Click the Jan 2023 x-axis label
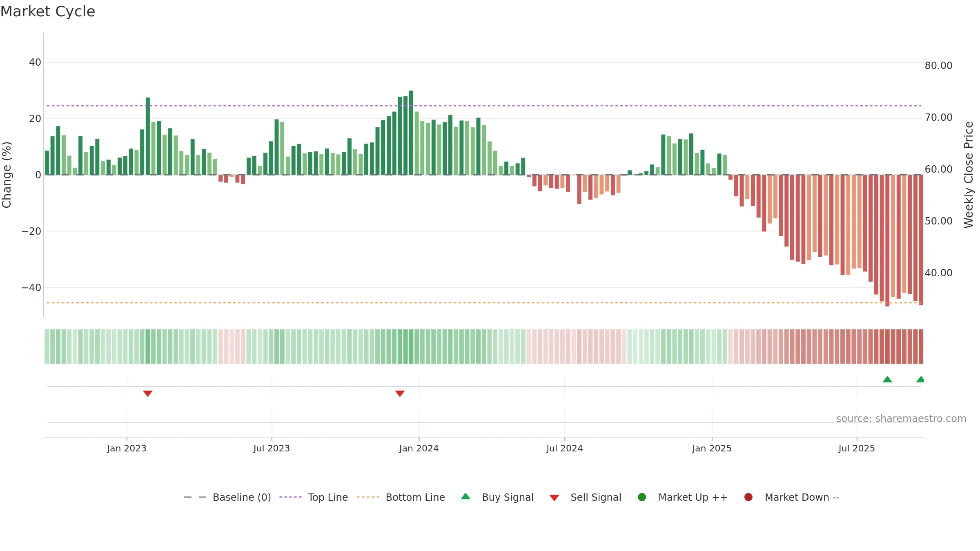 coord(127,449)
